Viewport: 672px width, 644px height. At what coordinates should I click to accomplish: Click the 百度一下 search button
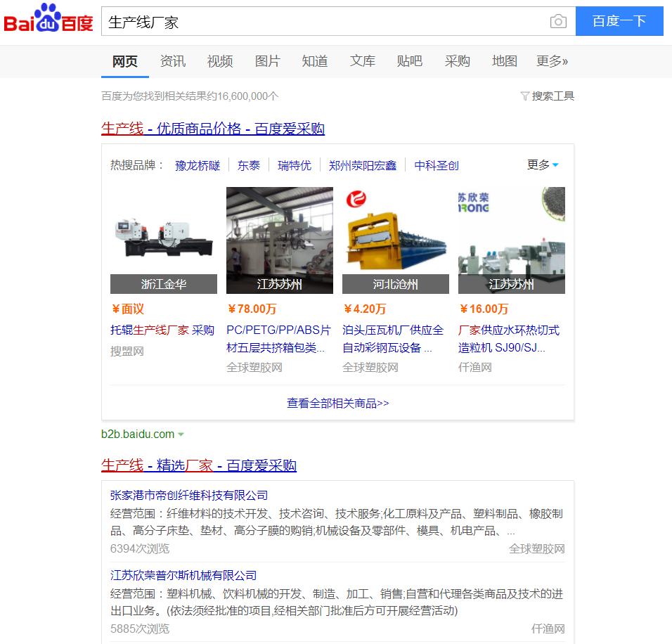(x=619, y=21)
